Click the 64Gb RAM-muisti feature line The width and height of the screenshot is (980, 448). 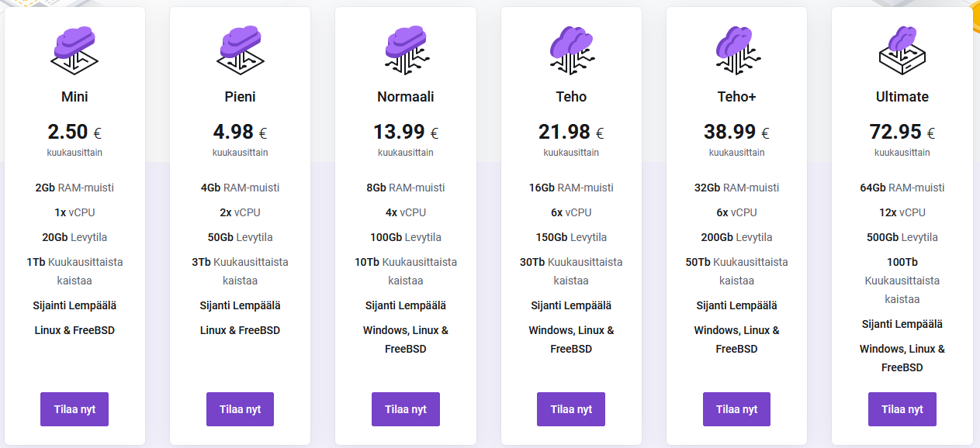point(902,188)
